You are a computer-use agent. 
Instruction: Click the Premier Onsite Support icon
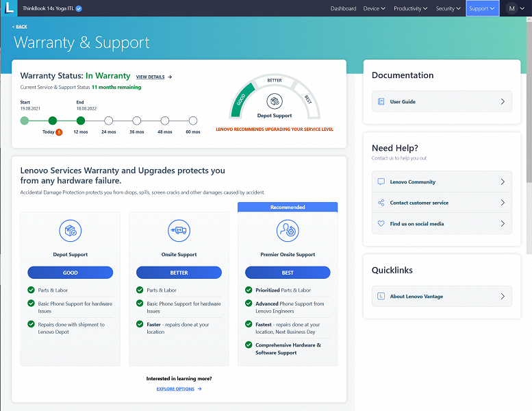click(x=288, y=230)
